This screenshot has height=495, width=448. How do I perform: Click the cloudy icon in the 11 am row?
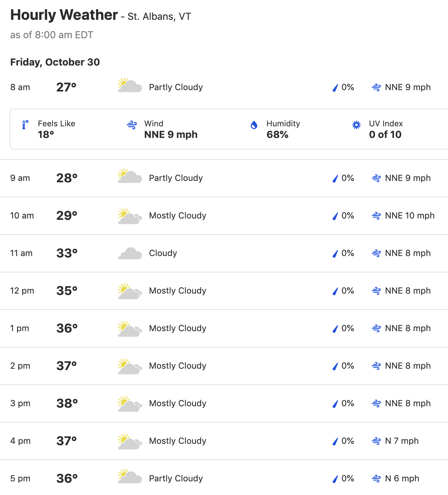point(130,253)
